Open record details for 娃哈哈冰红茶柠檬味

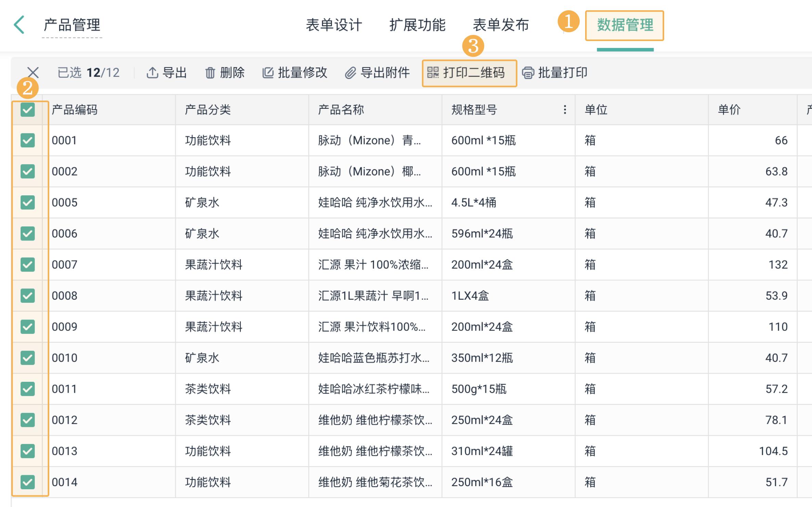(373, 389)
